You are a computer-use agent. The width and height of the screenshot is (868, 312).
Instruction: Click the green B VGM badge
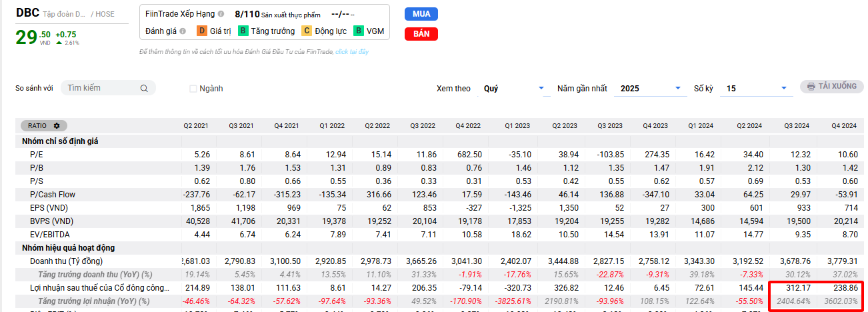[x=359, y=31]
